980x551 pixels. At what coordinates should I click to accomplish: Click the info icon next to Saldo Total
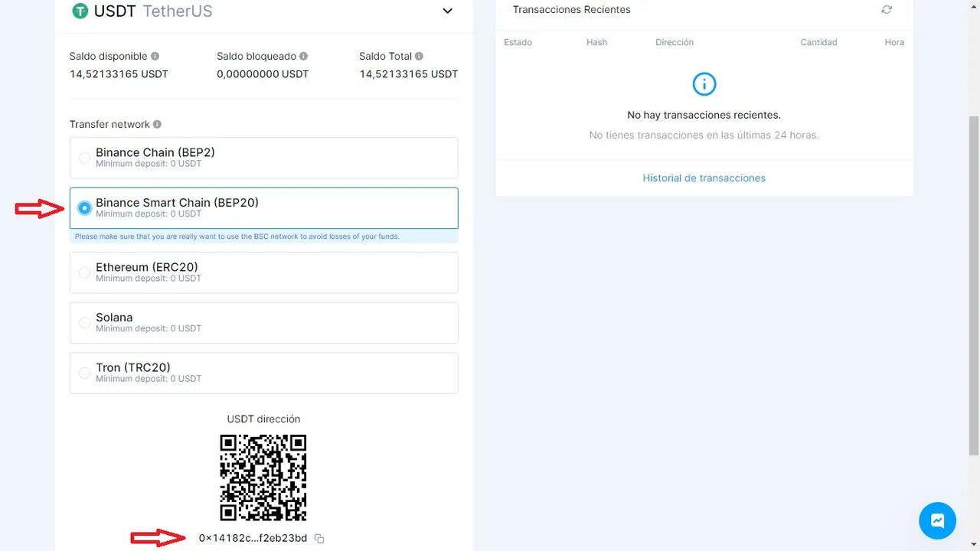(x=420, y=57)
